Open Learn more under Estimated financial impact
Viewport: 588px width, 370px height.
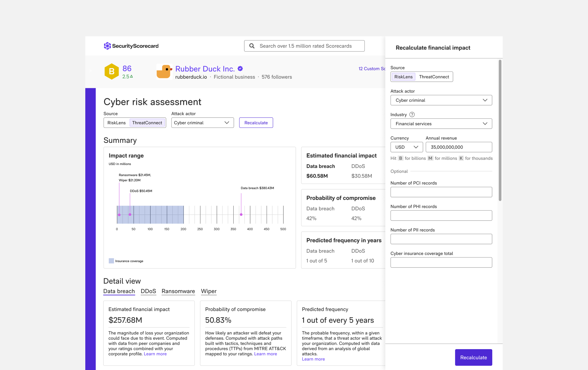coord(155,354)
